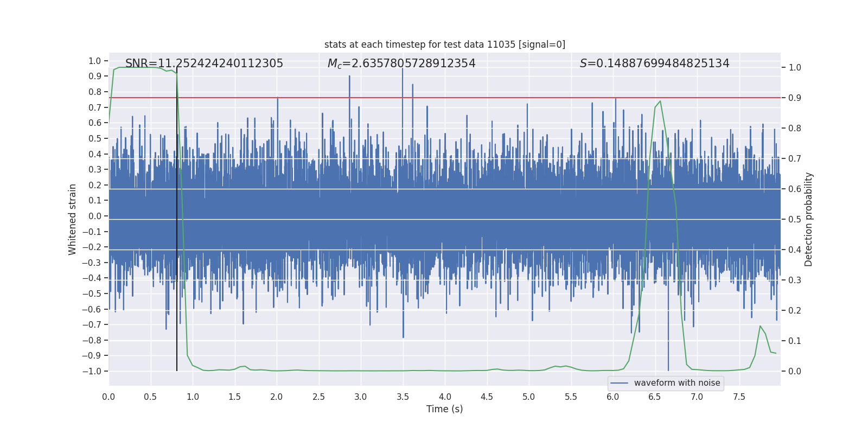Select the −1.0 tick on the Whitened strain axis

[x=92, y=371]
